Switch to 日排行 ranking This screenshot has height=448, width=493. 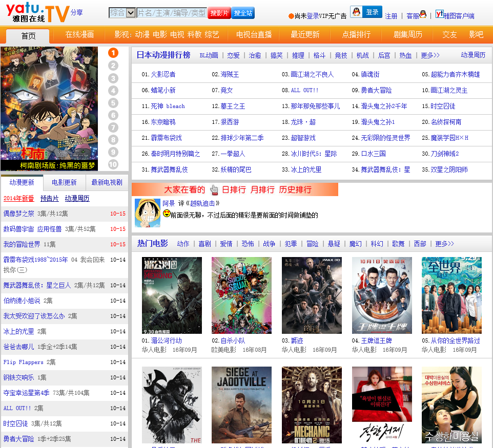pyautogui.click(x=234, y=190)
